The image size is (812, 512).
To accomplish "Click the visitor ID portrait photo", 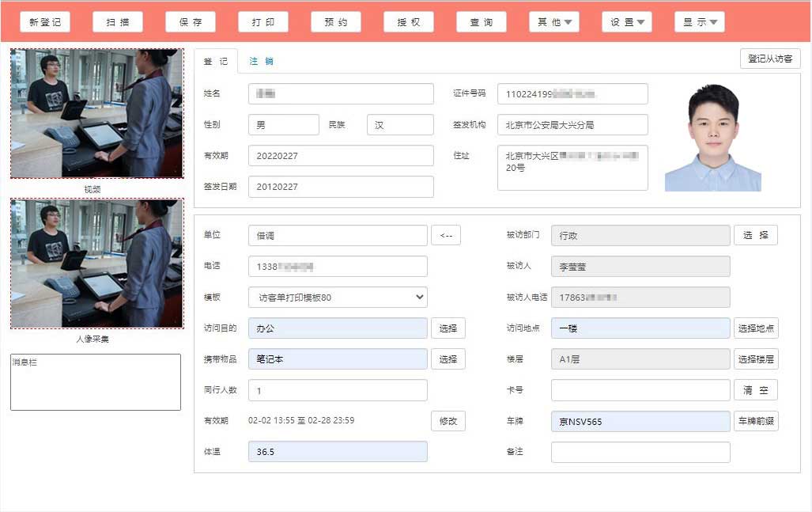I will (x=713, y=138).
